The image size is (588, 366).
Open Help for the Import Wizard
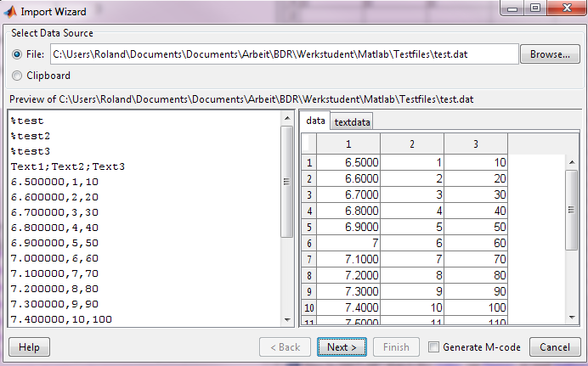point(30,347)
